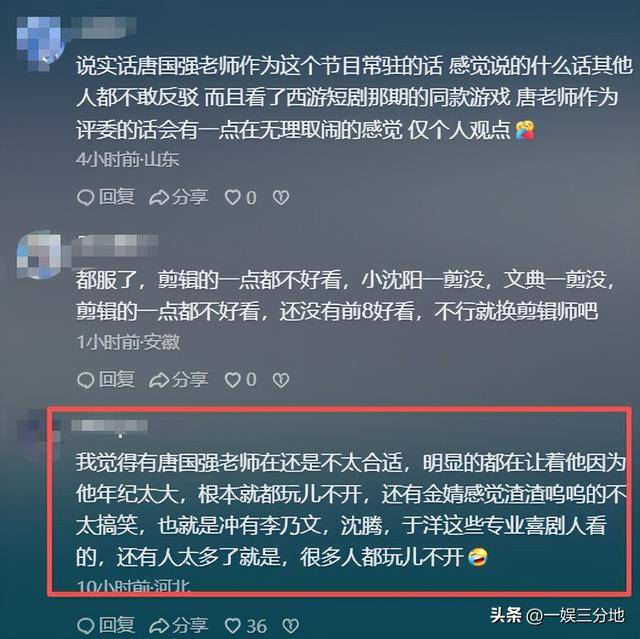The width and height of the screenshot is (640, 639).
Task: Open the second commenter's pixelated avatar
Action: pyautogui.click(x=39, y=255)
